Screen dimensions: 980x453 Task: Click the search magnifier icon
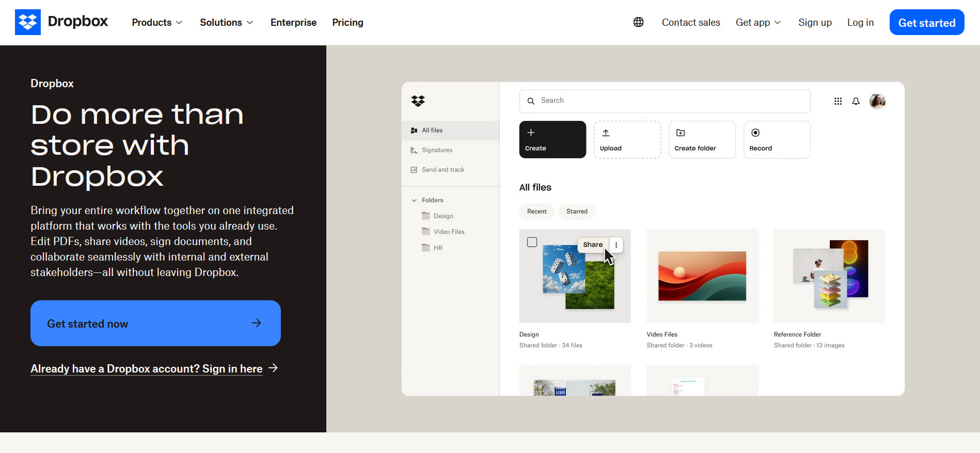coord(531,101)
